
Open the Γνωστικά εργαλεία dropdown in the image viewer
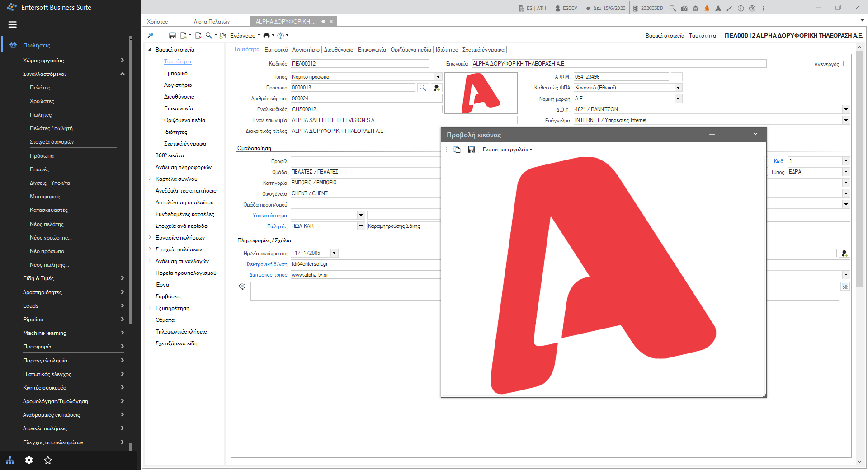(x=507, y=150)
